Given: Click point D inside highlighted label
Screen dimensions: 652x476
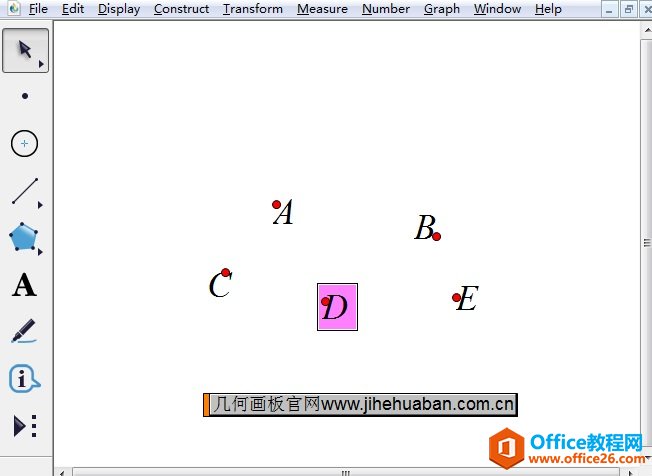Looking at the screenshot, I should click(x=326, y=301).
